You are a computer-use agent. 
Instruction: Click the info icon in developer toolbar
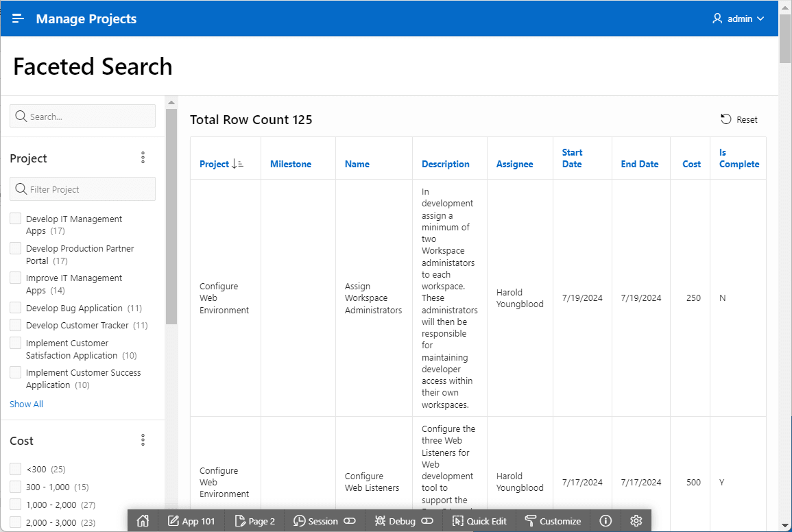pos(605,521)
